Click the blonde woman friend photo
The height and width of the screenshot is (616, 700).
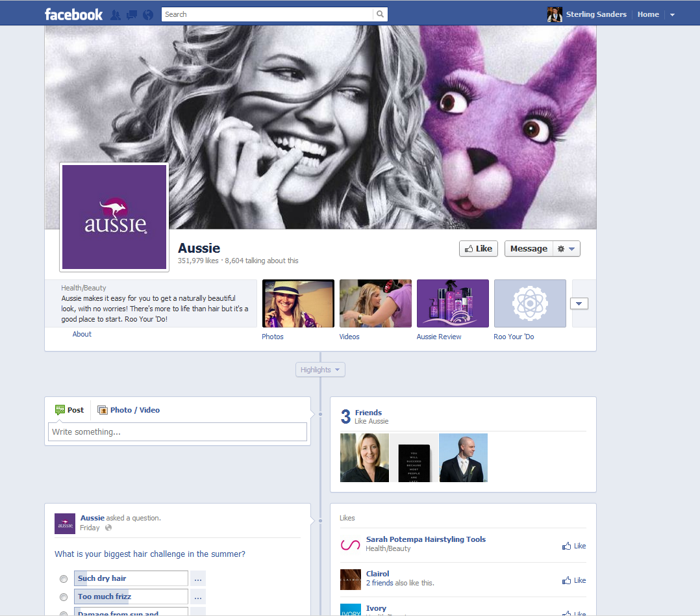pos(364,458)
